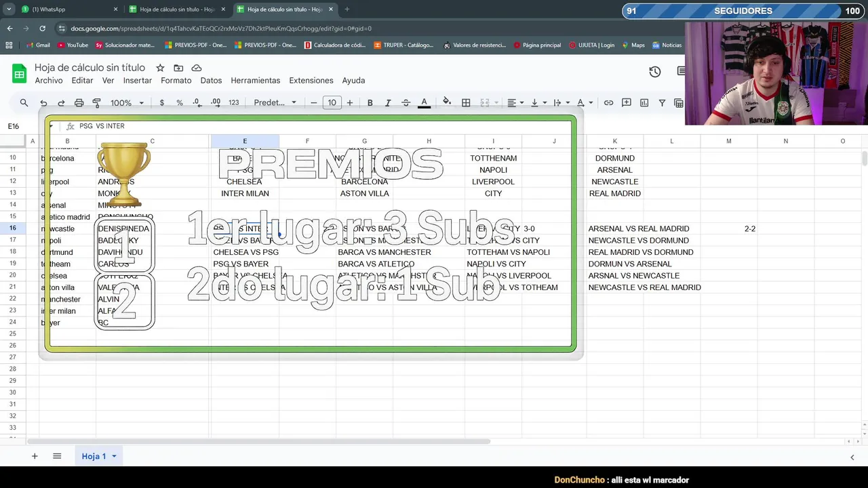Open text wrapping dropdown
The image size is (868, 488).
pos(560,102)
